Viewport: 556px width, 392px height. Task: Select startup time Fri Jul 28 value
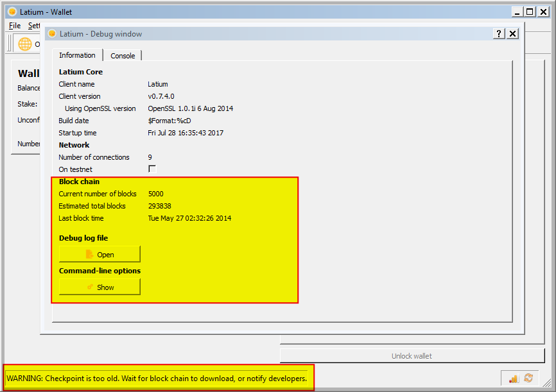click(x=186, y=133)
